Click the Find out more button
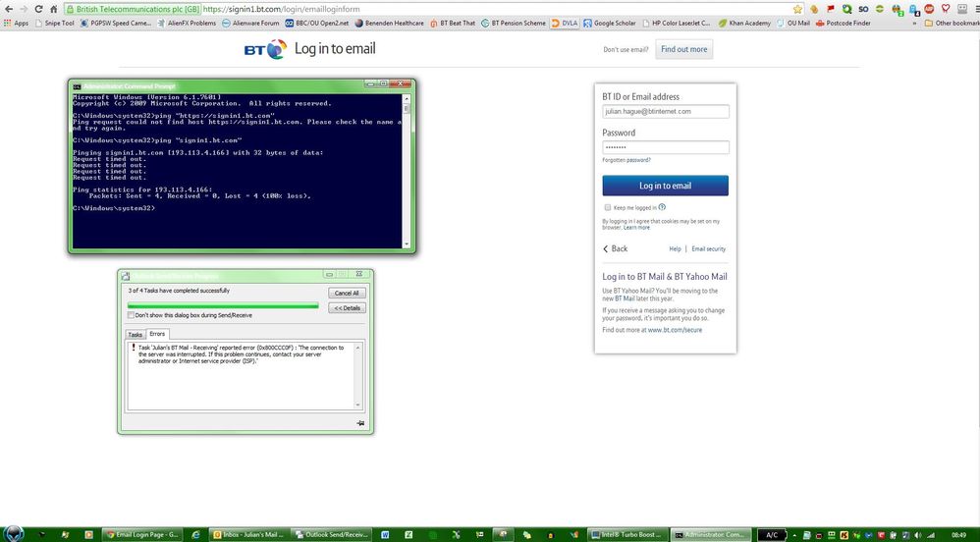 point(683,49)
